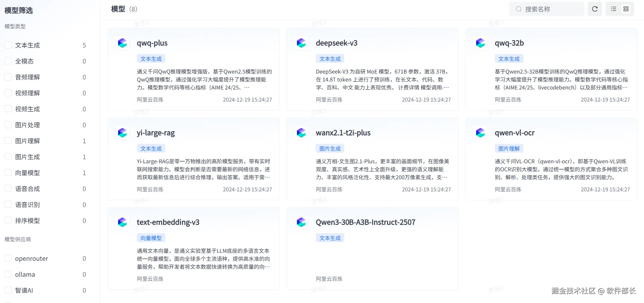
Task: Click the qwq-32b description text
Action: (562, 80)
